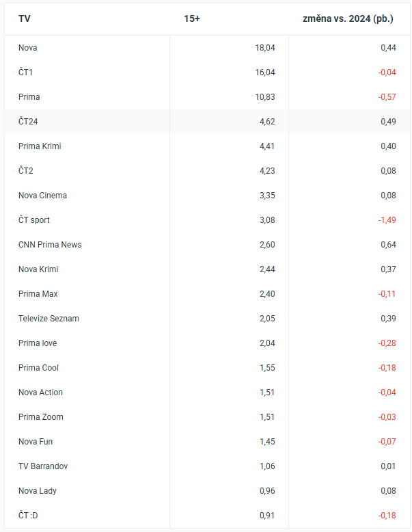This screenshot has height=532, width=412.
Task: Select the ČT1 channel name
Action: click(26, 72)
